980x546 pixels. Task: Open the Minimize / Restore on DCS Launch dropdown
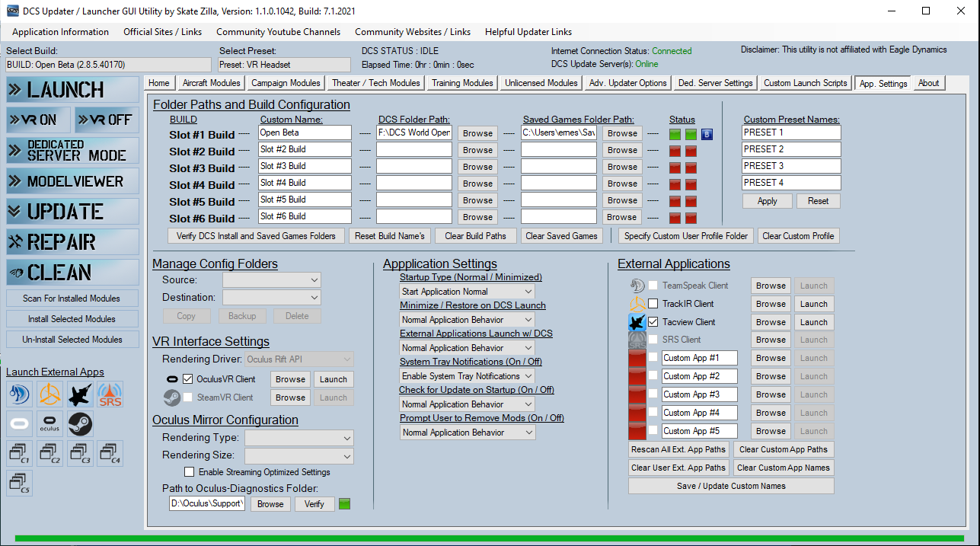468,320
